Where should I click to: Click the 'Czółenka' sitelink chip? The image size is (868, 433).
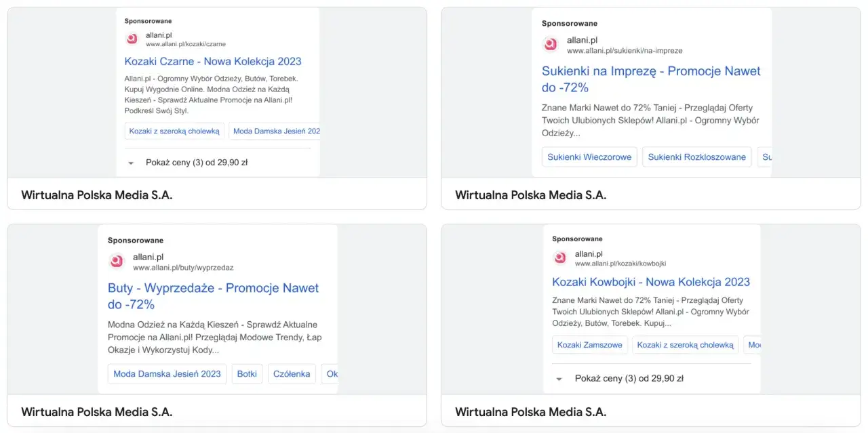[x=292, y=373]
